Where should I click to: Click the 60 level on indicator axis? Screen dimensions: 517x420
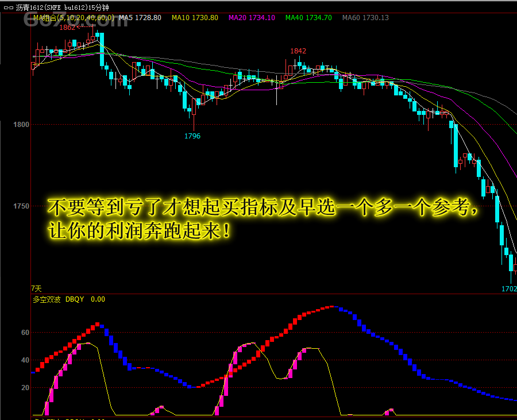coord(25,333)
